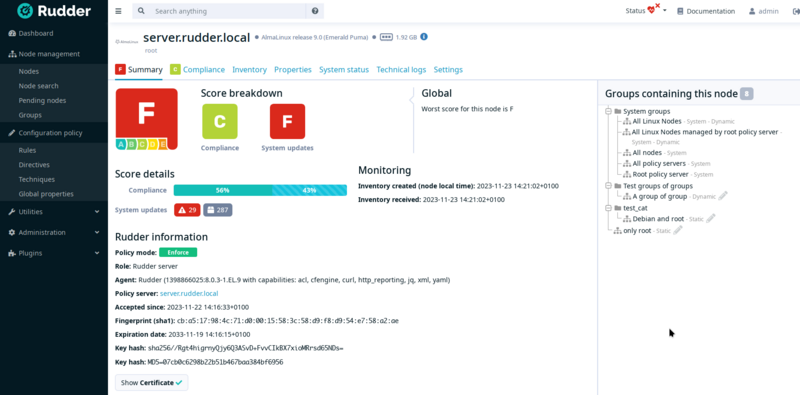Click the red 29 security updates badge
This screenshot has width=800, height=395.
(187, 210)
